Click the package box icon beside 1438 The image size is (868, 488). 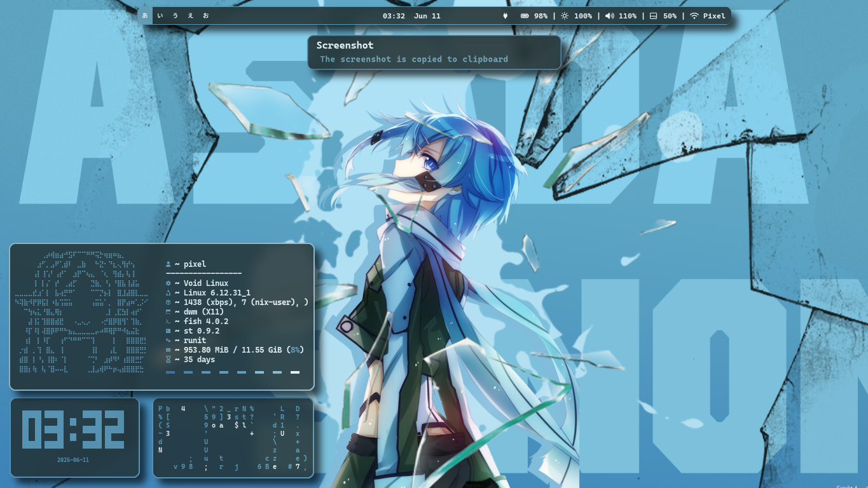(x=168, y=302)
